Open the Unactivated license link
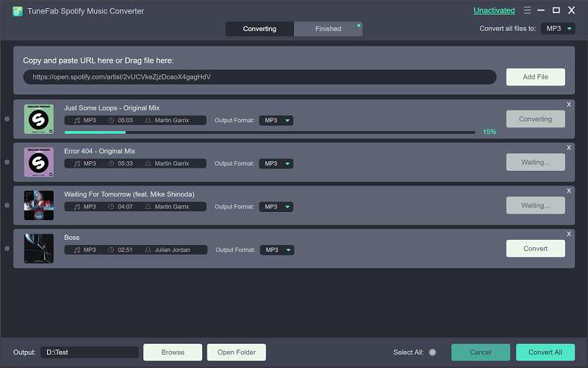588x368 pixels. 494,11
